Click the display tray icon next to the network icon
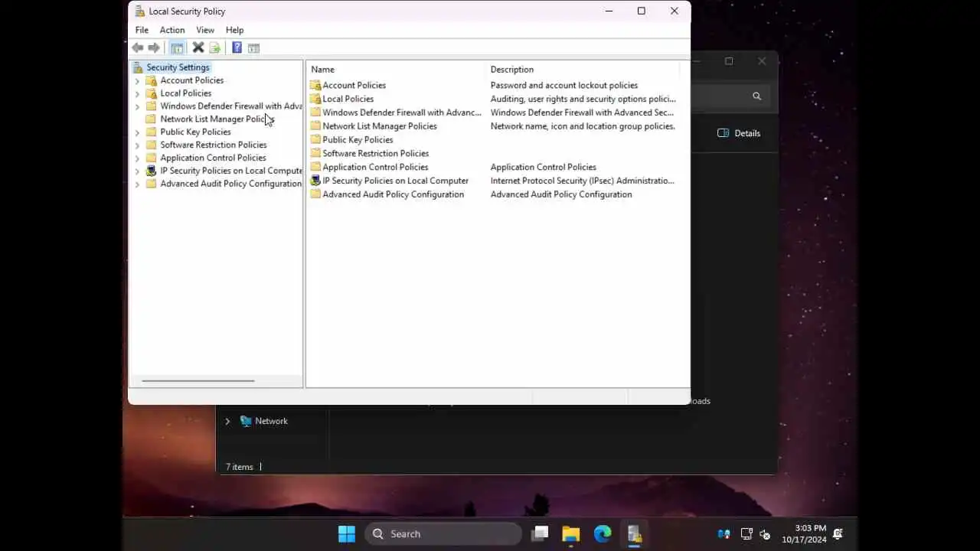 (x=746, y=533)
